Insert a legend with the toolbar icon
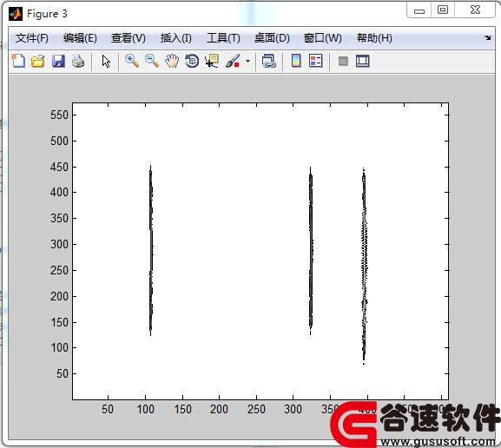Image resolution: width=501 pixels, height=448 pixels. (316, 61)
